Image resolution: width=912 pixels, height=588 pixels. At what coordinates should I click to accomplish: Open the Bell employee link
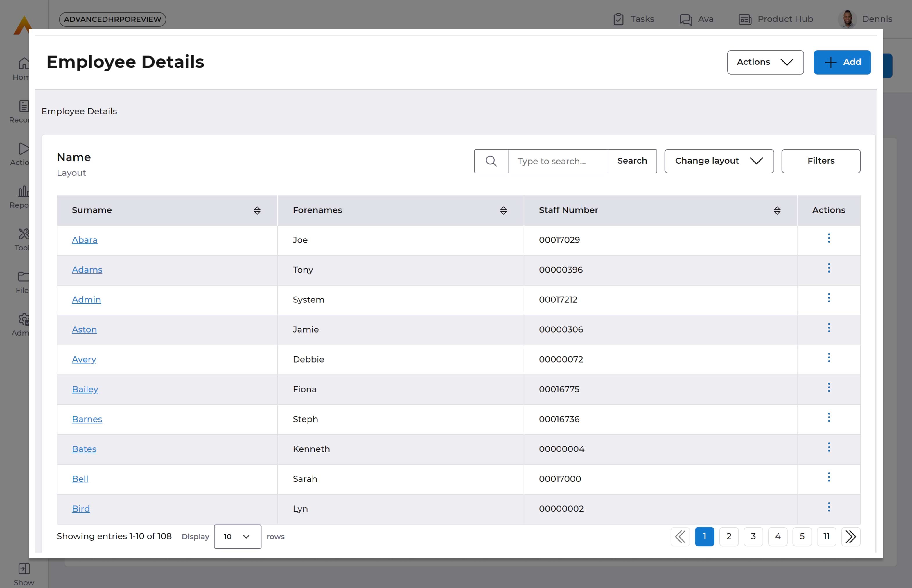tap(80, 479)
